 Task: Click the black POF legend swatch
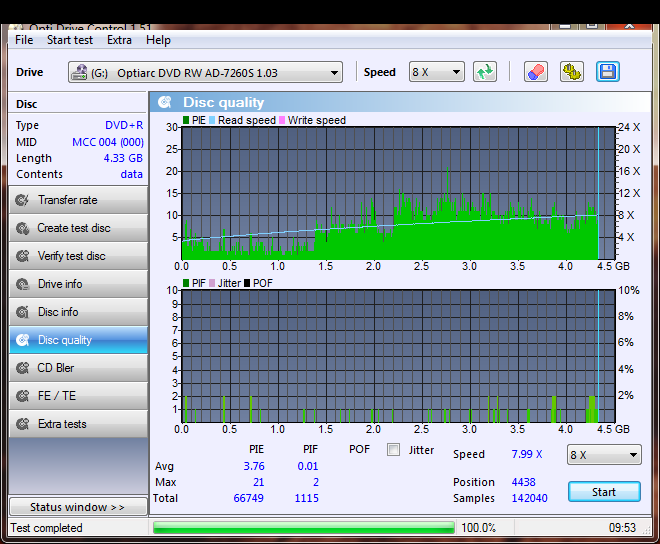[247, 283]
